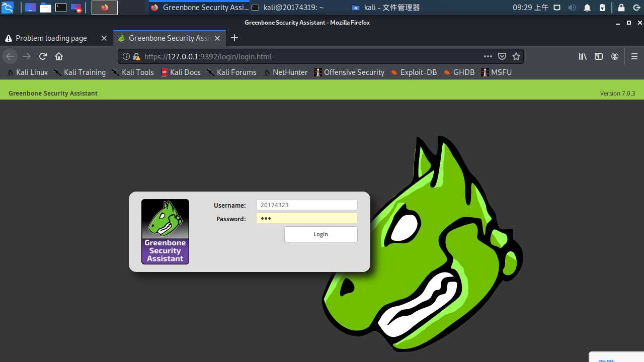644x362 pixels.
Task: Open MSFU bookmark
Action: click(497, 72)
